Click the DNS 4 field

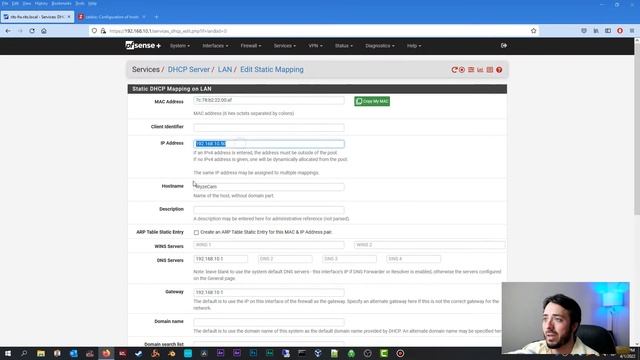click(413, 259)
